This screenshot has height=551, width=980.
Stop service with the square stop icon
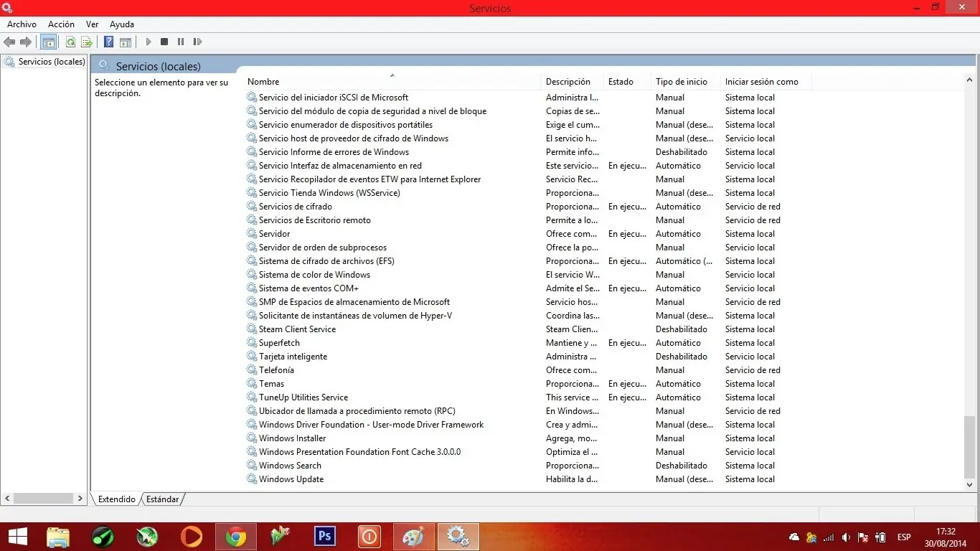[164, 42]
